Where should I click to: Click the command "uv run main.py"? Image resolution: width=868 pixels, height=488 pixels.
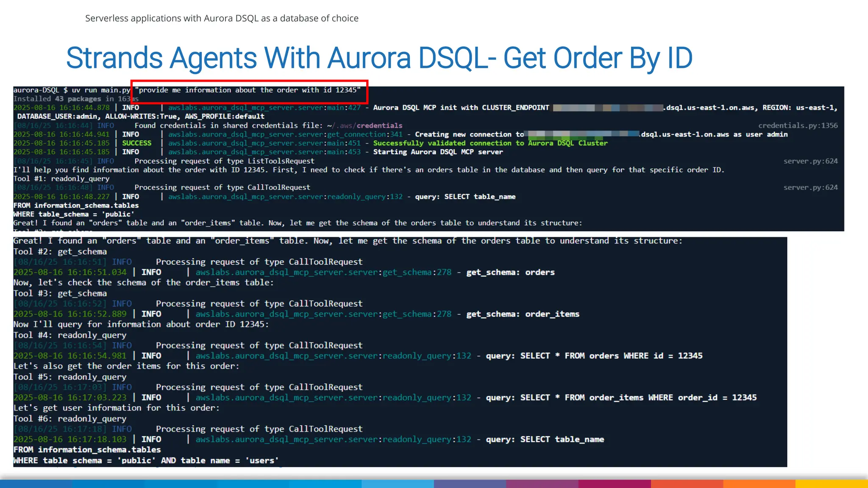pos(101,90)
